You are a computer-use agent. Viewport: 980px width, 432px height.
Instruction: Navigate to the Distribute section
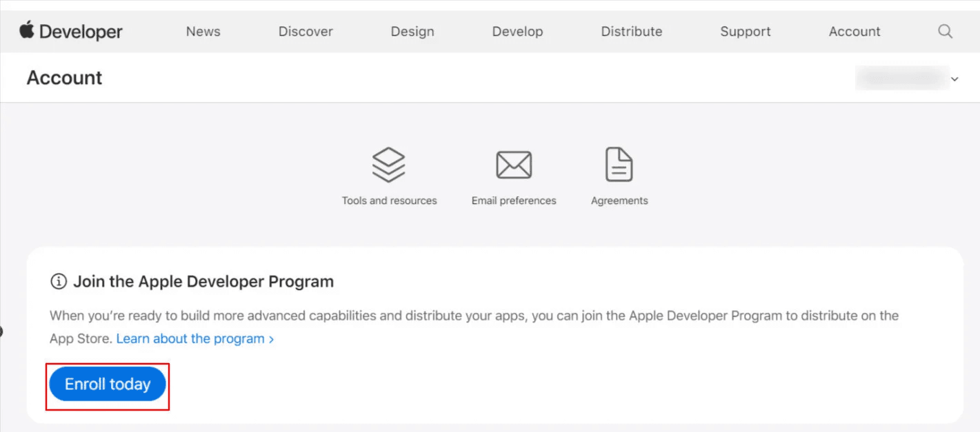coord(631,32)
